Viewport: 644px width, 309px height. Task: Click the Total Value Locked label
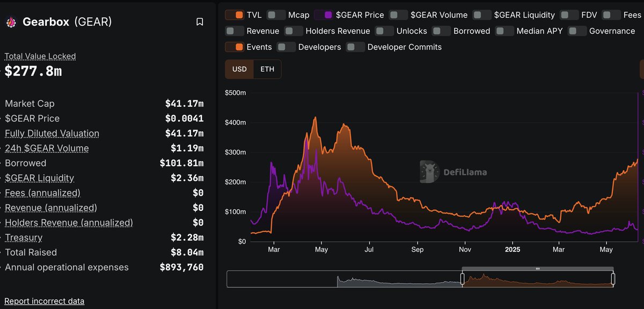click(x=40, y=56)
